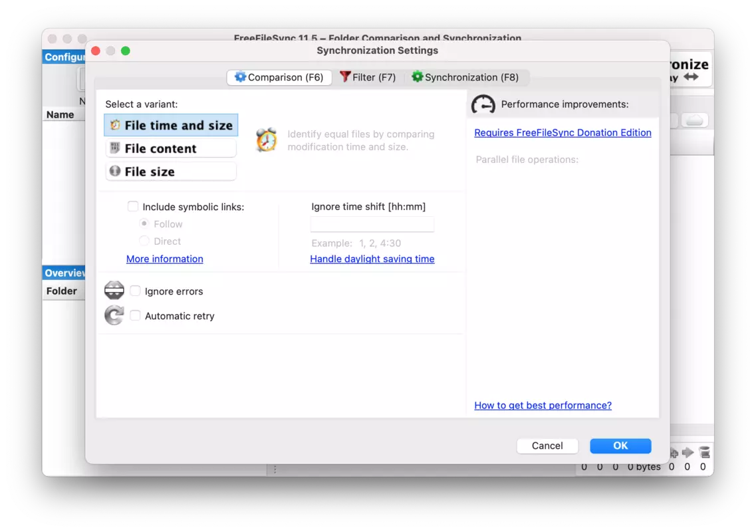Follow the Handle daylight saving time link
Image resolution: width=756 pixels, height=532 pixels.
tap(372, 259)
